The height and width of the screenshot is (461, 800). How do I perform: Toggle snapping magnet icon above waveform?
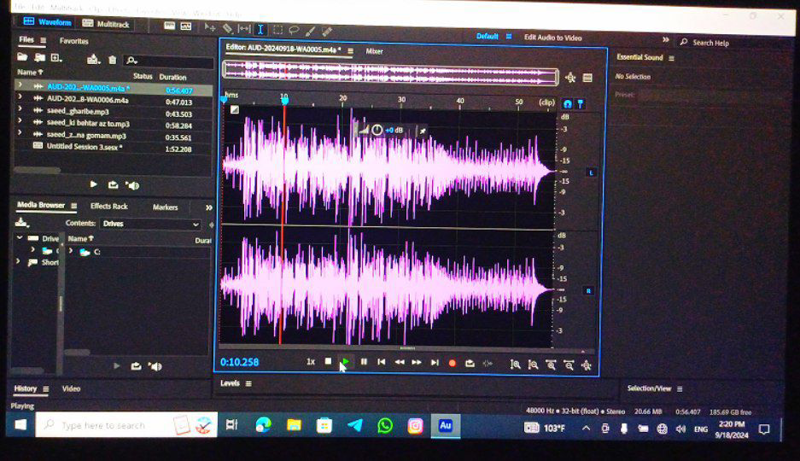click(567, 103)
